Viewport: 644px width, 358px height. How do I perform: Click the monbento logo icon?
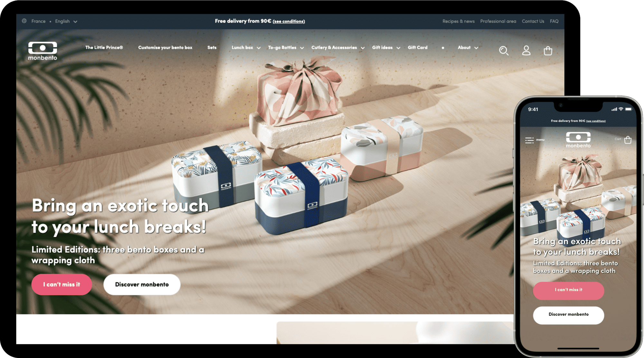(x=42, y=47)
